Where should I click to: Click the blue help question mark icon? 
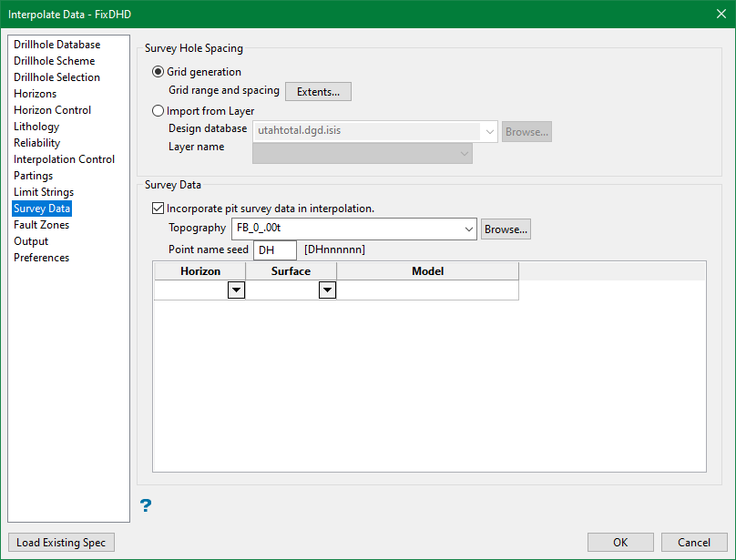(x=146, y=505)
